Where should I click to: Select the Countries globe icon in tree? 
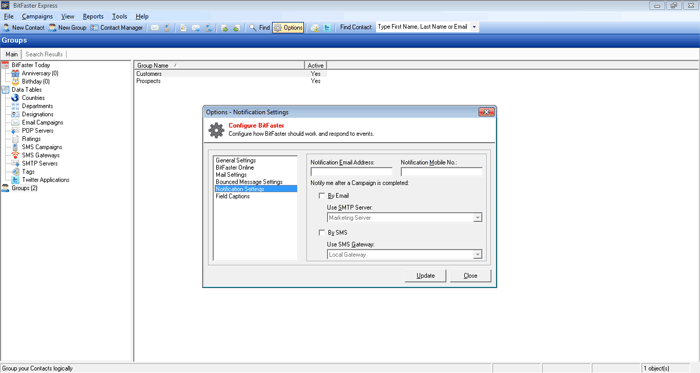(15, 98)
